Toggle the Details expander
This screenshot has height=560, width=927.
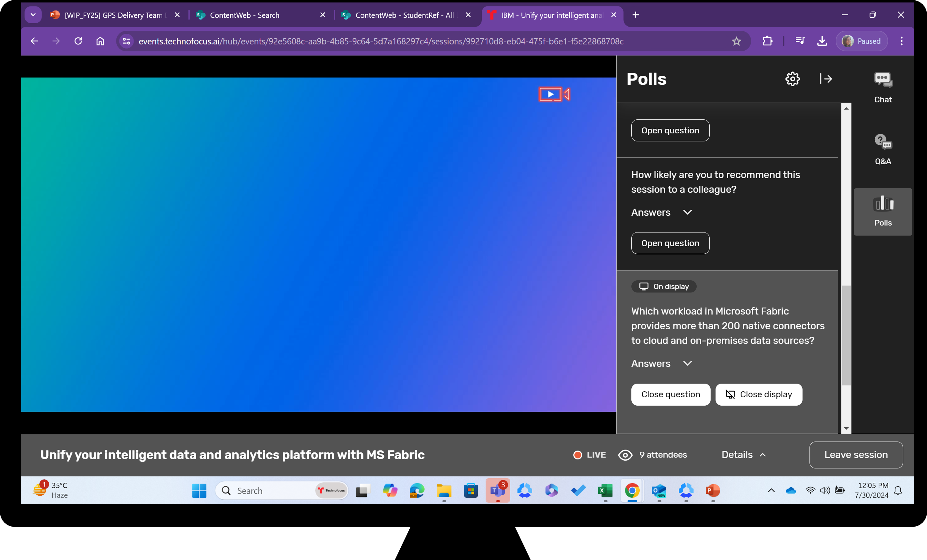tap(744, 455)
